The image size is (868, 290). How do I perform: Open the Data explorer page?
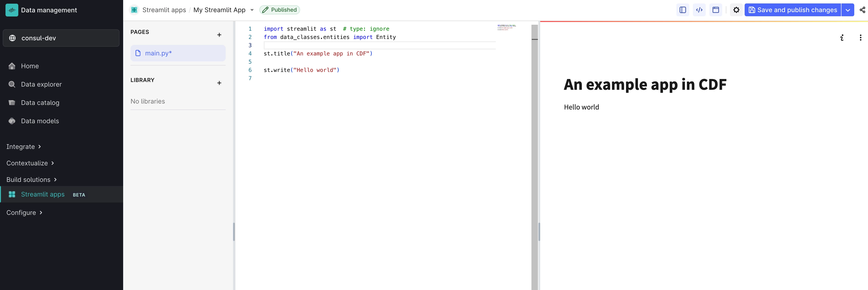tap(41, 84)
